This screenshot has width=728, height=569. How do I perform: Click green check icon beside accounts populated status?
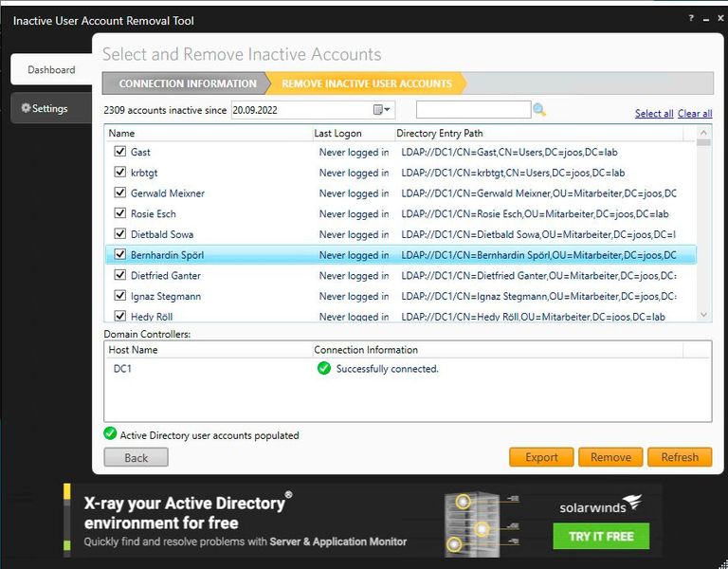pos(110,433)
